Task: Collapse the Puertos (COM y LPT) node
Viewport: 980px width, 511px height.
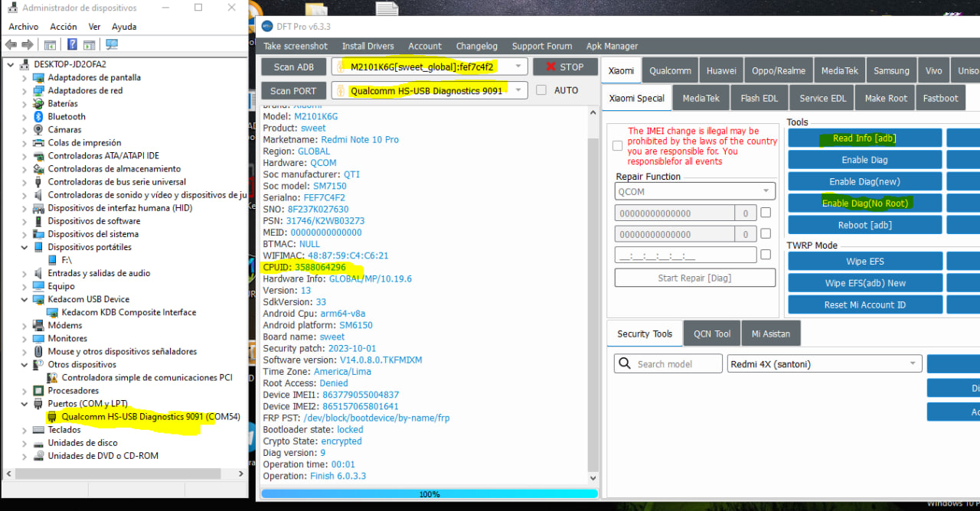Action: coord(24,403)
